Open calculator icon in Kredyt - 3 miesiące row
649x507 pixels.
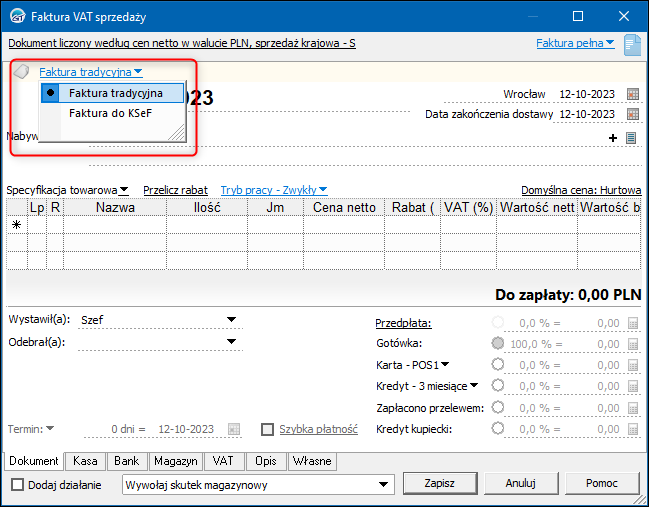633,386
